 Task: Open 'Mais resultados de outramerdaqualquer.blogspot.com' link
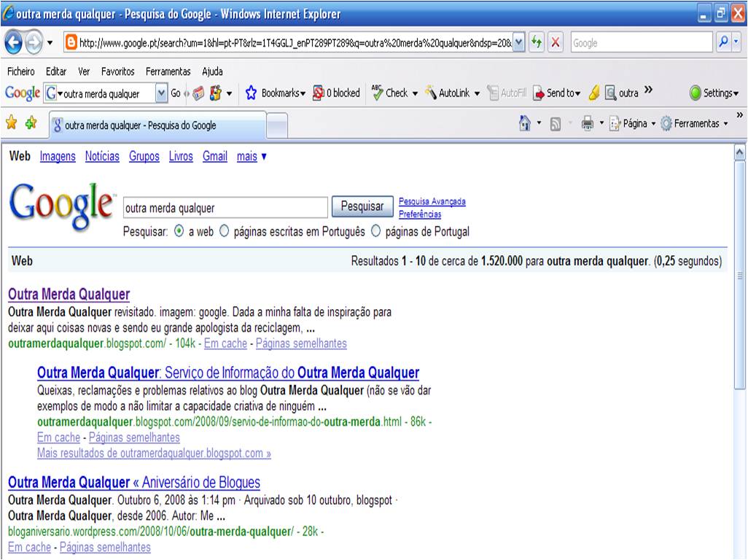pyautogui.click(x=154, y=453)
